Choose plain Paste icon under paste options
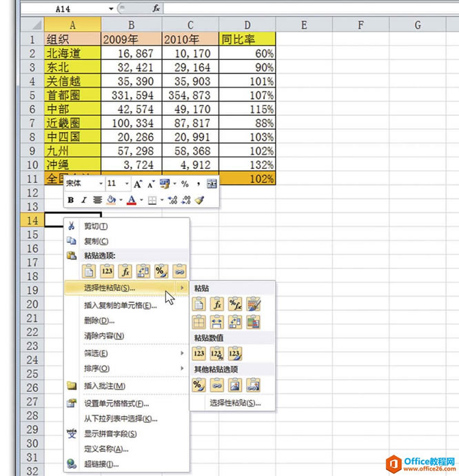Image resolution: width=459 pixels, height=476 pixels. (x=89, y=271)
